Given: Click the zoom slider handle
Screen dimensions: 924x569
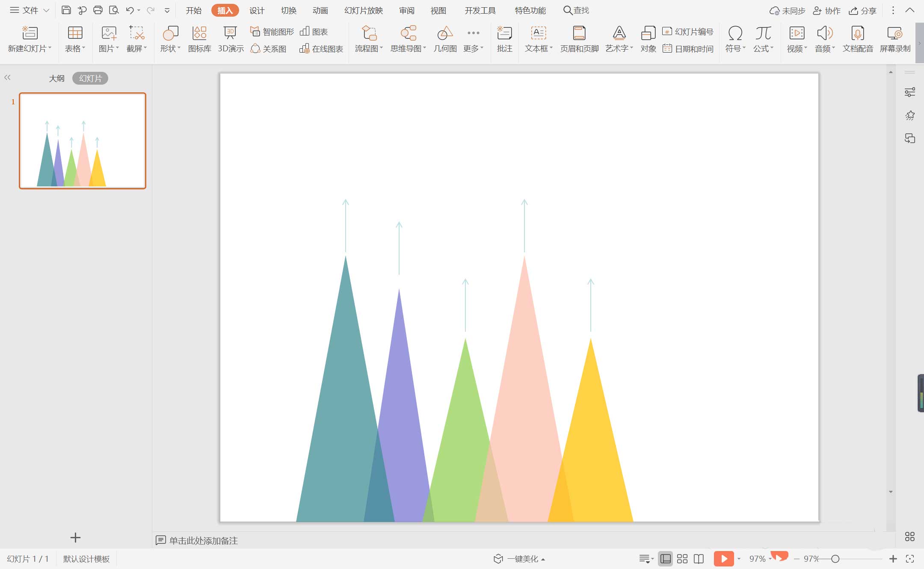Looking at the screenshot, I should tap(835, 559).
